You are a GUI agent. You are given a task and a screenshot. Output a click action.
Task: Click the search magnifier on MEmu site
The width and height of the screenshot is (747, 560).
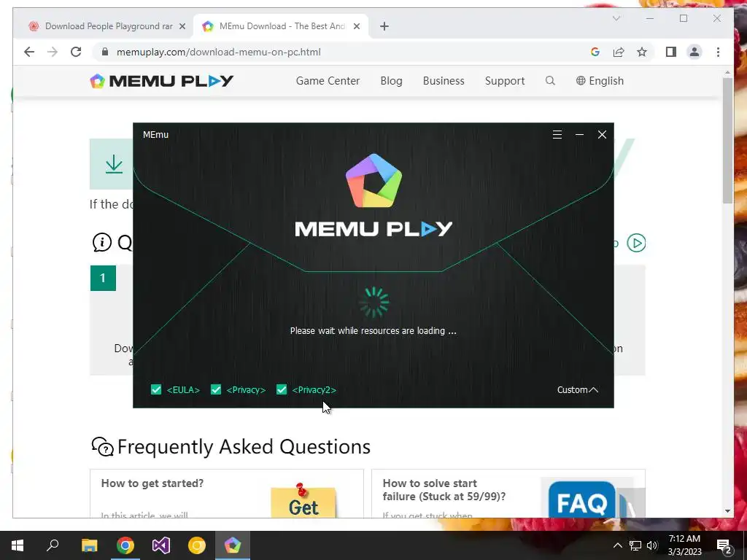point(550,81)
